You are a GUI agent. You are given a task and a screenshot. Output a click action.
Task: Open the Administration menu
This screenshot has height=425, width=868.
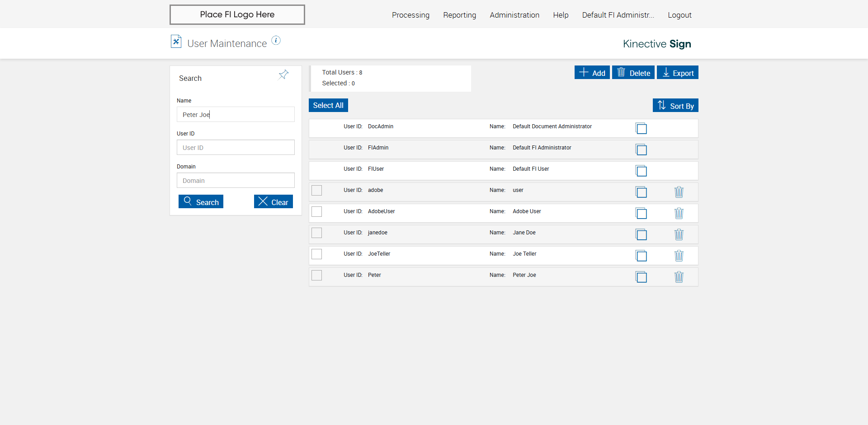[514, 15]
